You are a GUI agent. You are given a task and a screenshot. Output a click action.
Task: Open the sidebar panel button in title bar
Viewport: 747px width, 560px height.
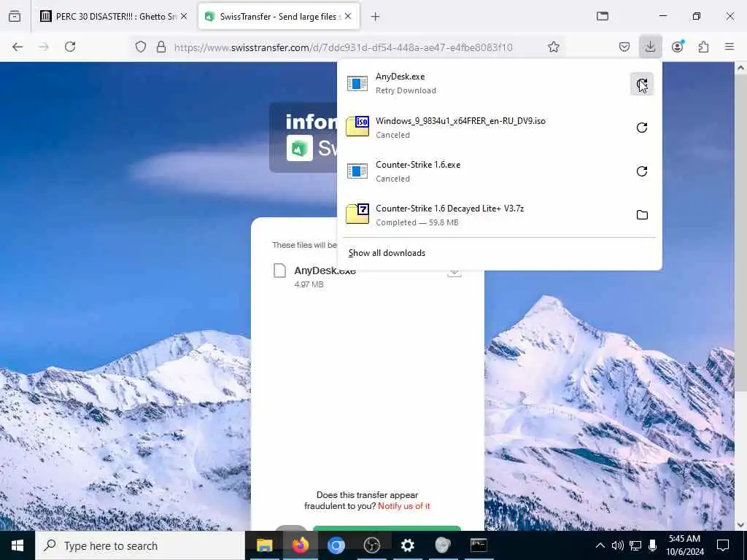point(602,17)
